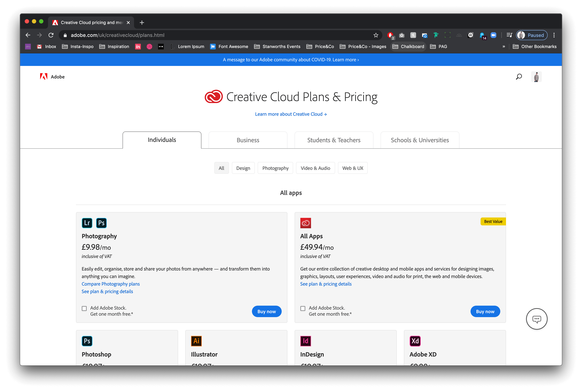This screenshot has width=582, height=392.
Task: Click the Lightroom Lr app icon
Action: [87, 223]
